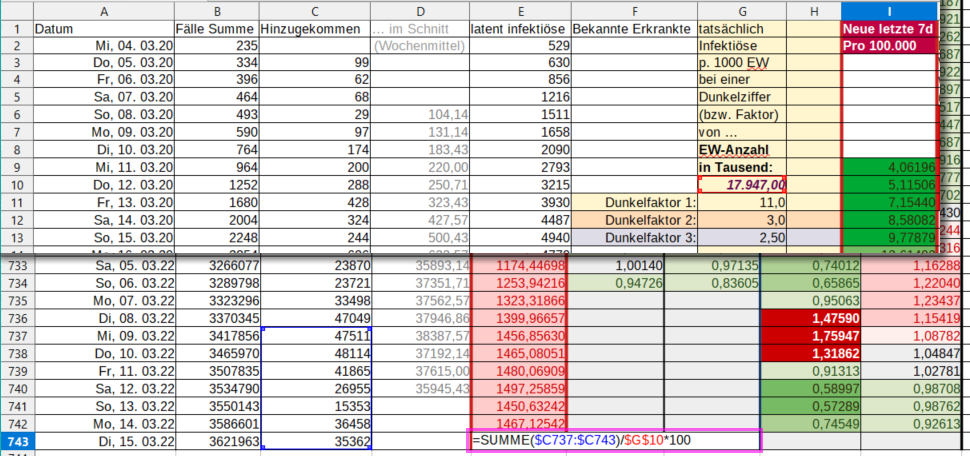
Task: Click the 'Fälle Summe' header cell
Action: 217,28
